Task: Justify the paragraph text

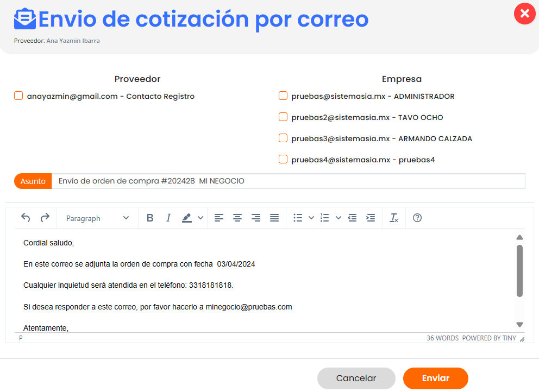Action: click(x=274, y=218)
